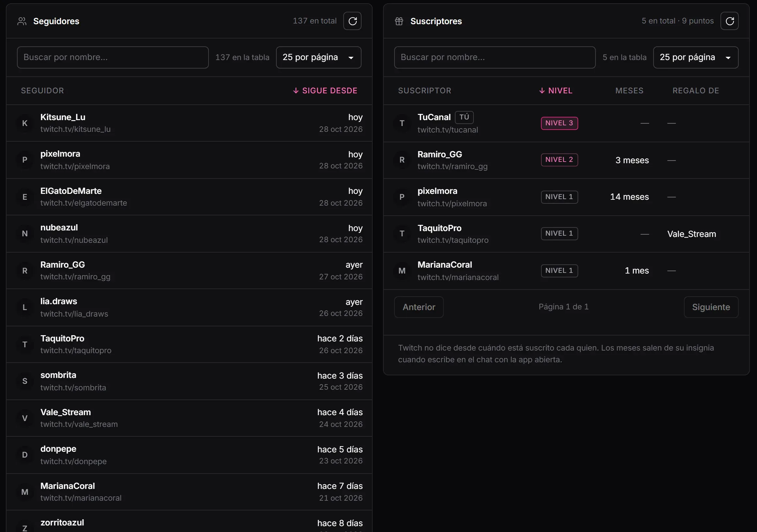The image size is (757, 532).
Task: Click the L avatar of lia.draws
Action: [25, 307]
